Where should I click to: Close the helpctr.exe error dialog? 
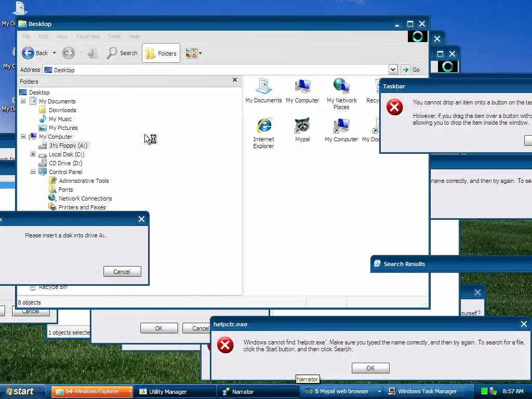[524, 324]
